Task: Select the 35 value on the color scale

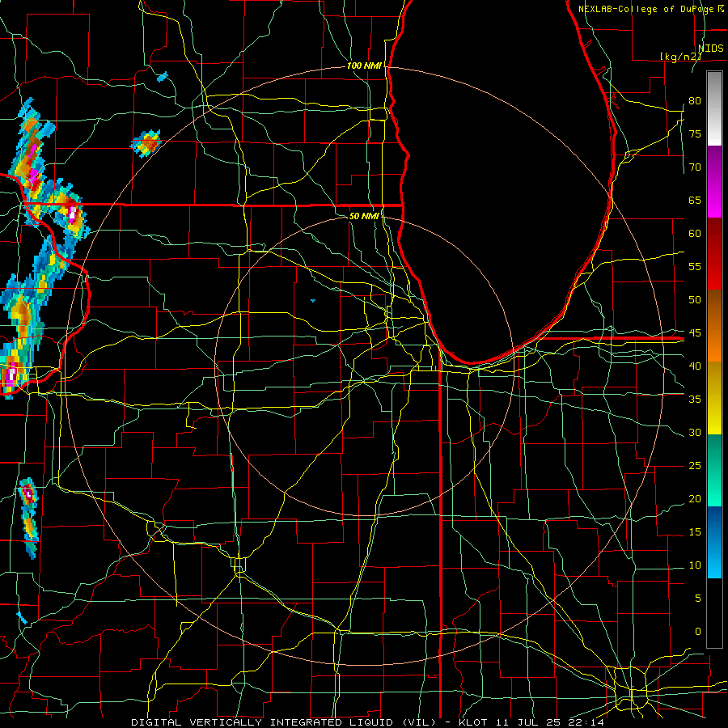Action: click(x=695, y=400)
